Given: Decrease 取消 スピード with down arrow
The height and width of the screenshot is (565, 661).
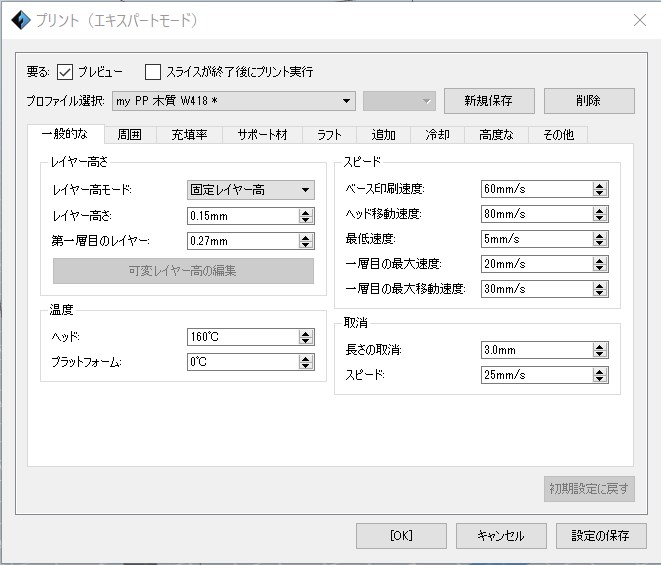Looking at the screenshot, I should pyautogui.click(x=599, y=379).
